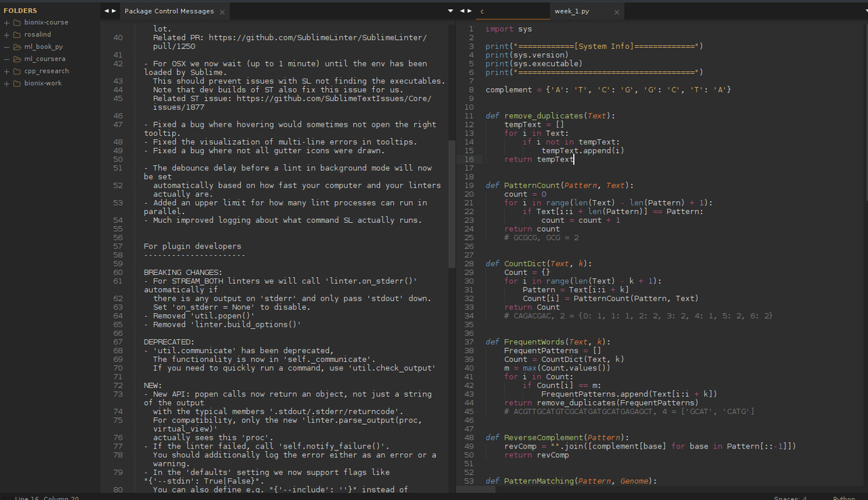This screenshot has height=500, width=868.
Task: Click 'def PatternCount(Pattern, Text):' line
Action: click(x=559, y=185)
